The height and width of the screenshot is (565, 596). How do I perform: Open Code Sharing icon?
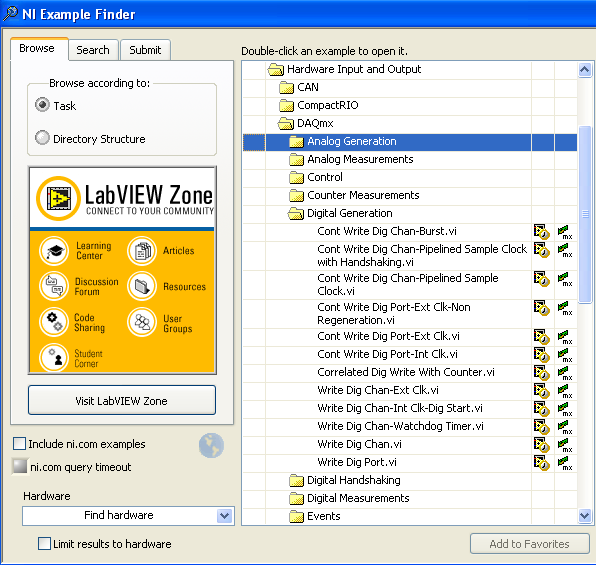(54, 322)
